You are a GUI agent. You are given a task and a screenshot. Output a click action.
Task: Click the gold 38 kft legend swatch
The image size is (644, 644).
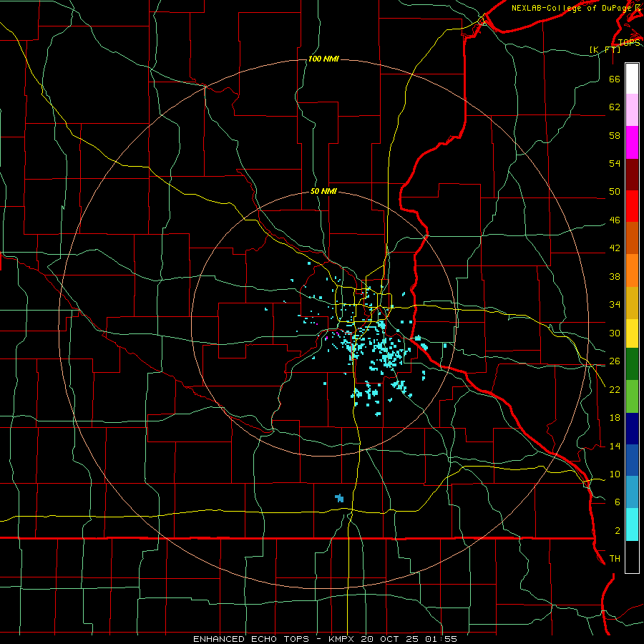point(632,303)
